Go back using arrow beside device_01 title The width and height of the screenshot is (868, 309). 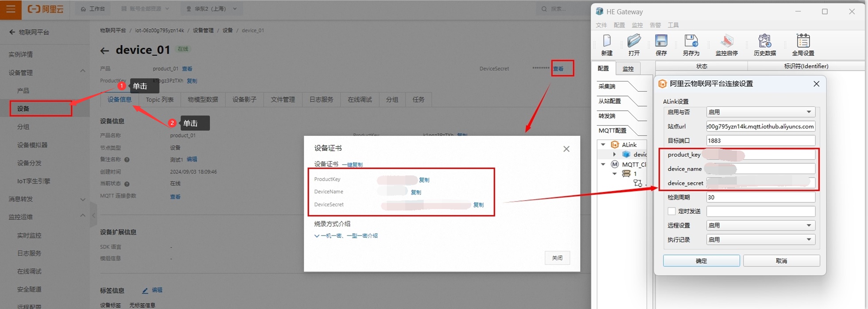coord(105,51)
